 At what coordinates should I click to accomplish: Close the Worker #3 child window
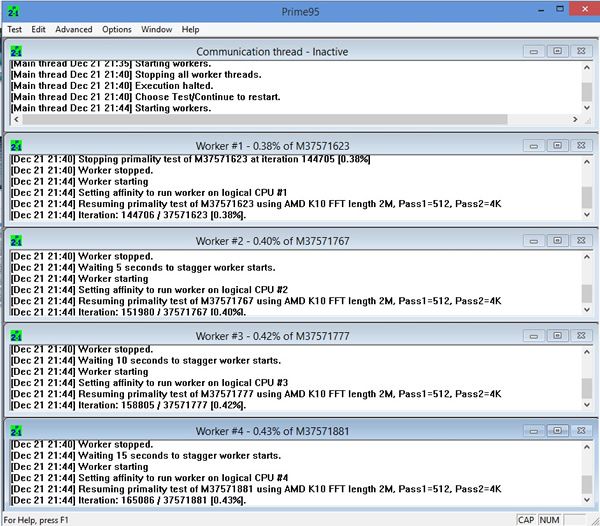pyautogui.click(x=581, y=336)
